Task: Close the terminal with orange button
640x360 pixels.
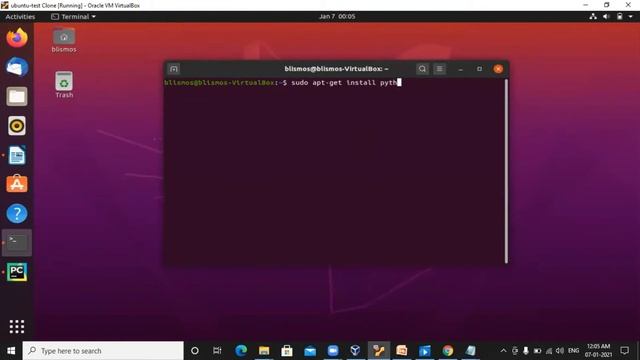Action: pos(498,69)
